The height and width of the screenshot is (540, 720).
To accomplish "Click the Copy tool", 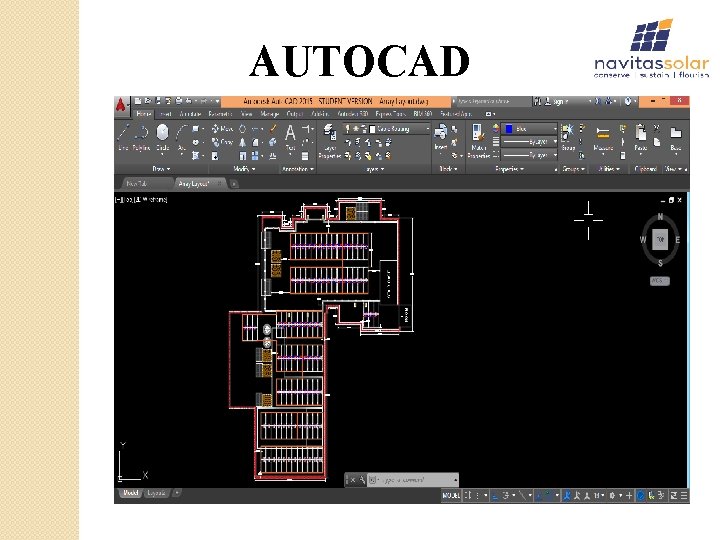I will (x=222, y=142).
